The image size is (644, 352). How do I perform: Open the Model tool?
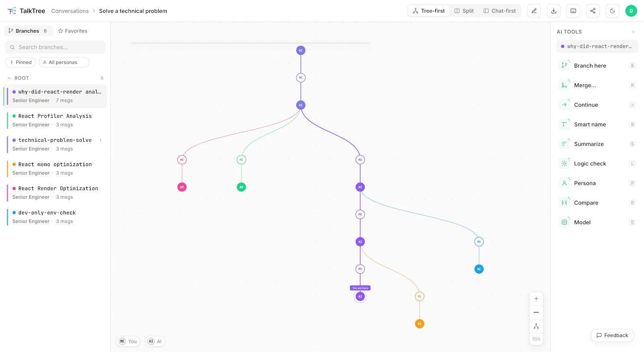[597, 222]
